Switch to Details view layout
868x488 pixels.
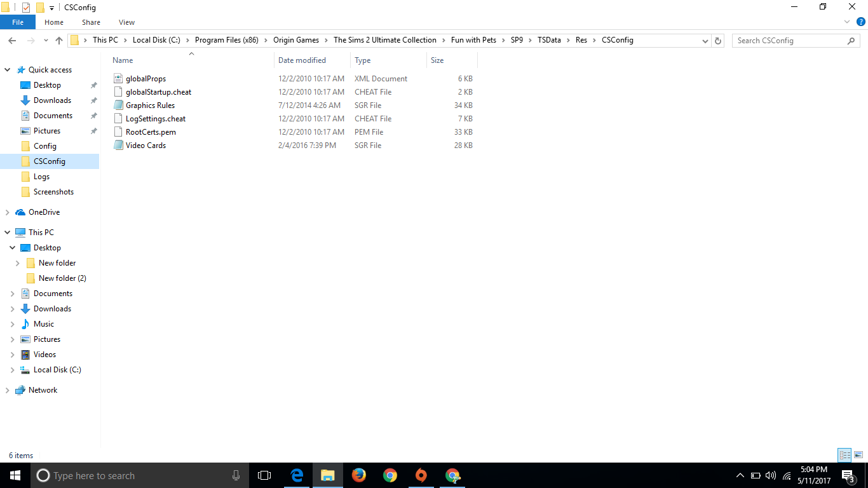pos(844,455)
